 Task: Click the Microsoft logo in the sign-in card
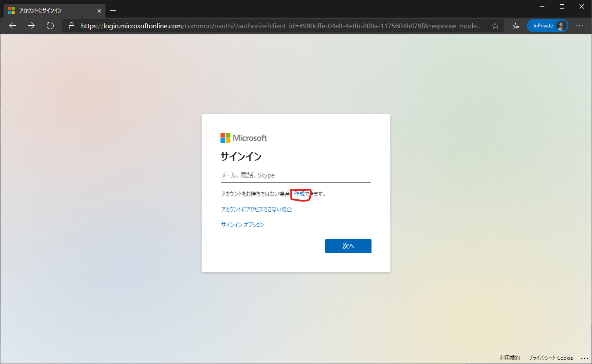[x=244, y=138]
